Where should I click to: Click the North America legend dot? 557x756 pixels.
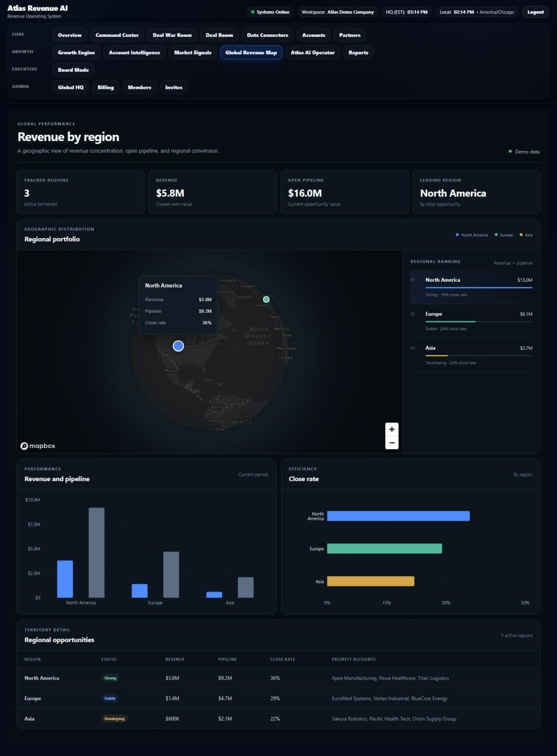tap(457, 234)
